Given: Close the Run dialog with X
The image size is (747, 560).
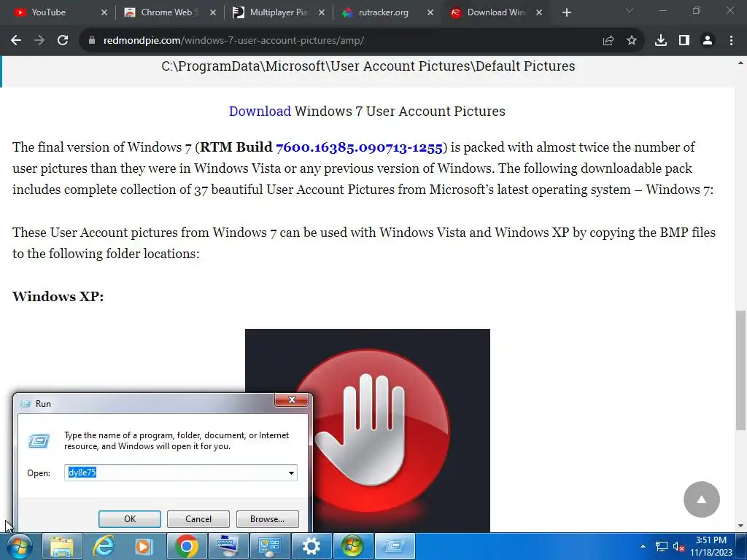Looking at the screenshot, I should pos(292,400).
